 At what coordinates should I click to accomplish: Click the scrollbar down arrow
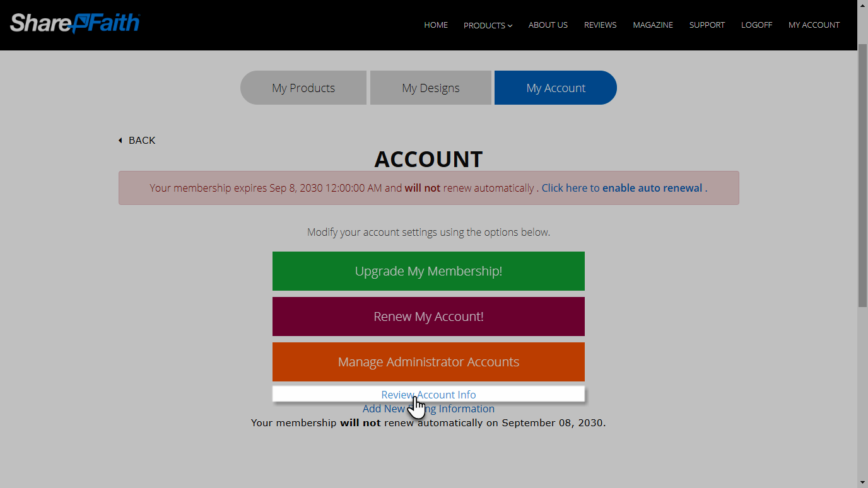(x=862, y=482)
